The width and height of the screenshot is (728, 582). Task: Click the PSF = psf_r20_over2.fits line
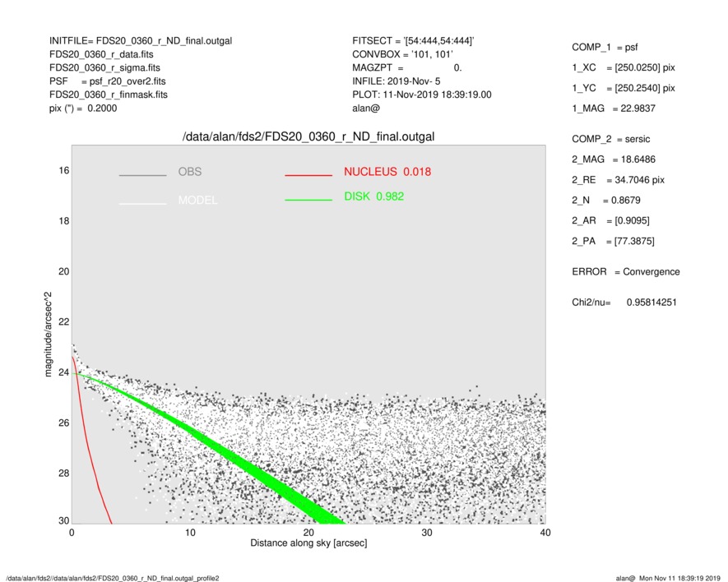[107, 81]
